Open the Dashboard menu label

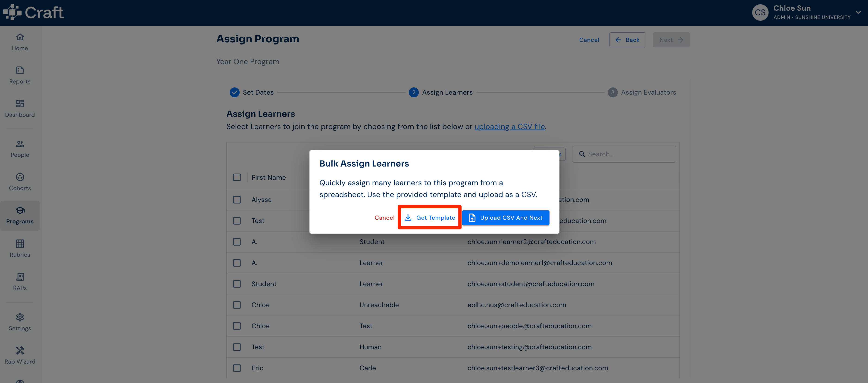20,115
